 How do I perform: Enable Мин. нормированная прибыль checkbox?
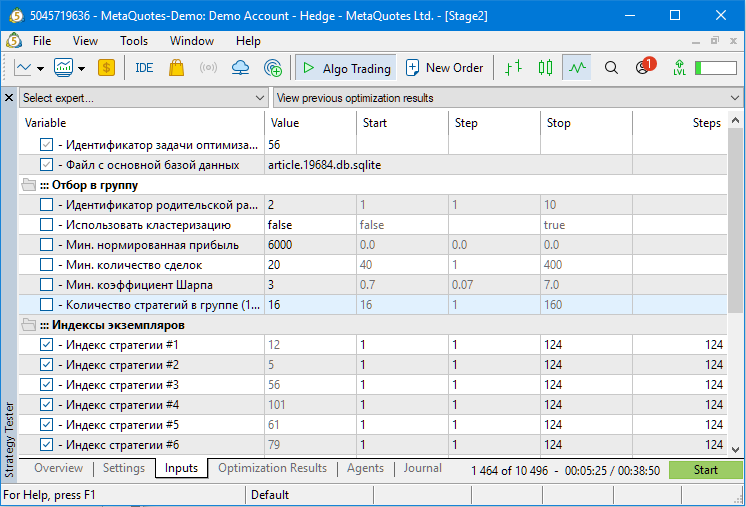click(46, 244)
